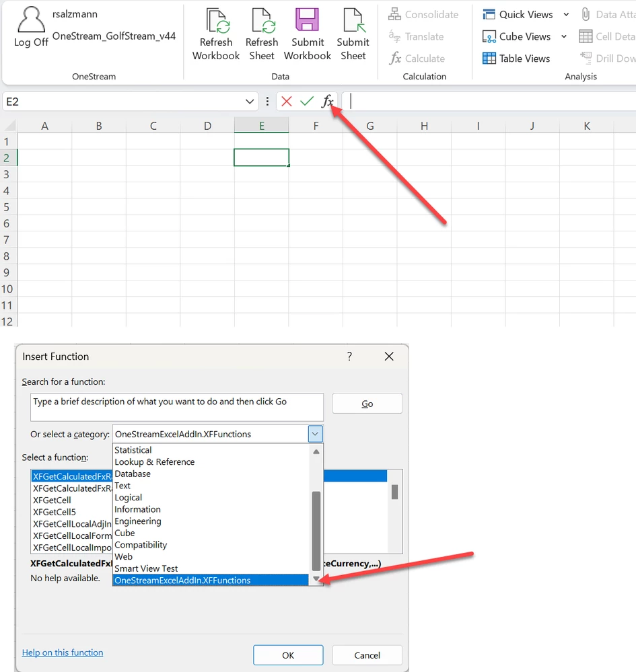The height and width of the screenshot is (672, 636).
Task: Click the Go button
Action: (367, 404)
